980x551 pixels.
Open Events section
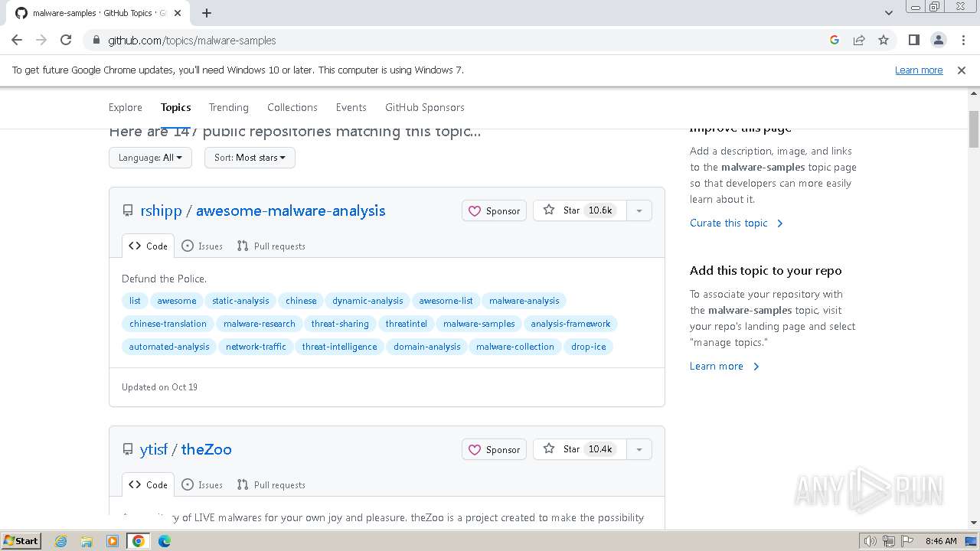[351, 107]
